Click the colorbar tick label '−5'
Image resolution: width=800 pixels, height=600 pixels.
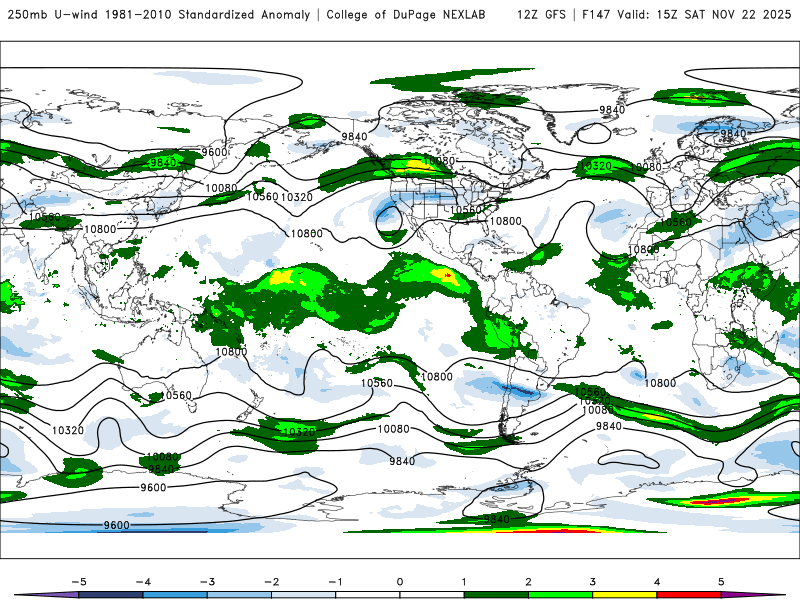point(79,582)
